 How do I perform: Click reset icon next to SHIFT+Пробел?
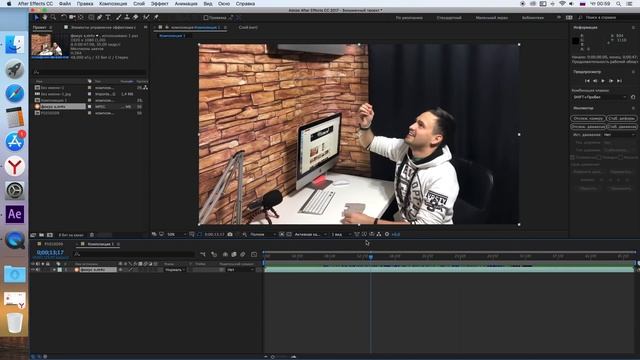click(633, 97)
